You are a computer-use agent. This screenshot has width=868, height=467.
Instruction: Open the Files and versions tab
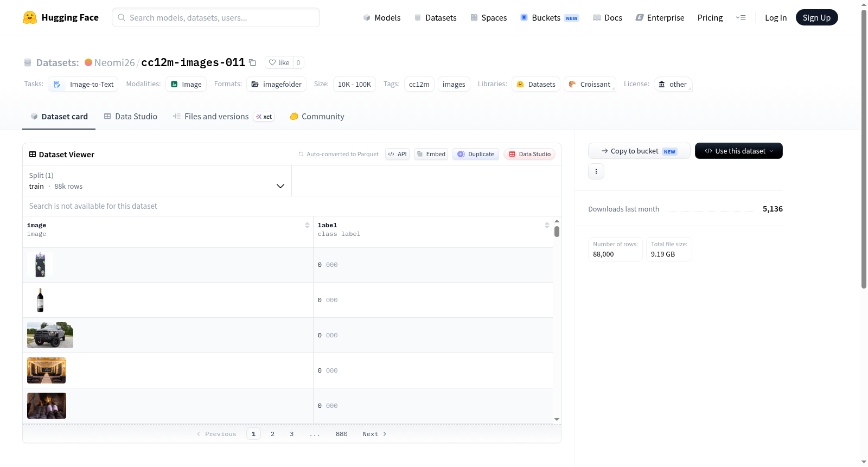(x=224, y=117)
